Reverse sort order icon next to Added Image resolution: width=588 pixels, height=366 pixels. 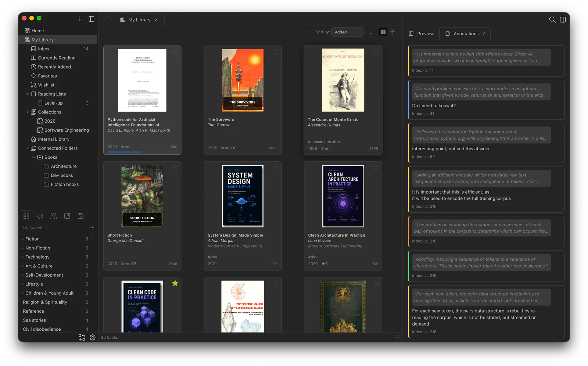tap(369, 32)
